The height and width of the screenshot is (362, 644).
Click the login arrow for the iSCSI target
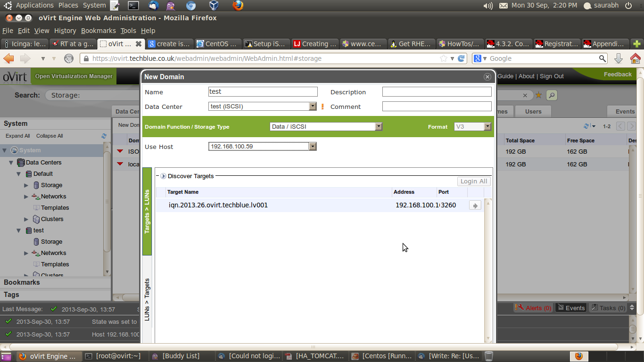(x=475, y=206)
